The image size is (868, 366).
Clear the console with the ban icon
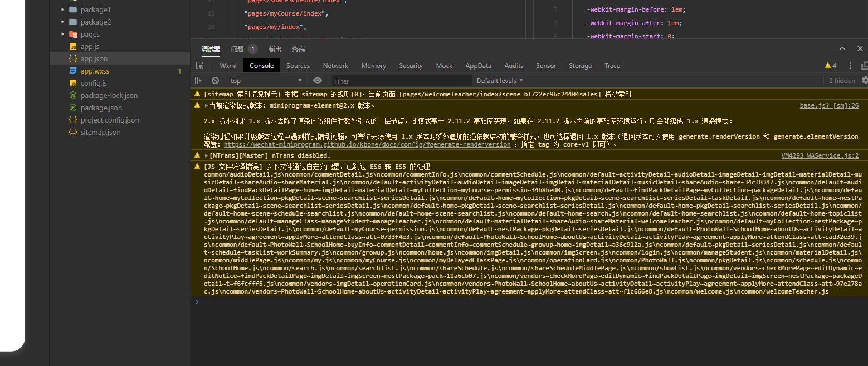(x=215, y=81)
